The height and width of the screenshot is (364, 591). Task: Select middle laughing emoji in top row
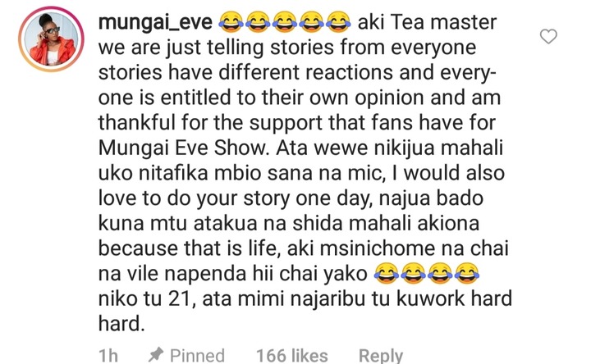pos(285,22)
